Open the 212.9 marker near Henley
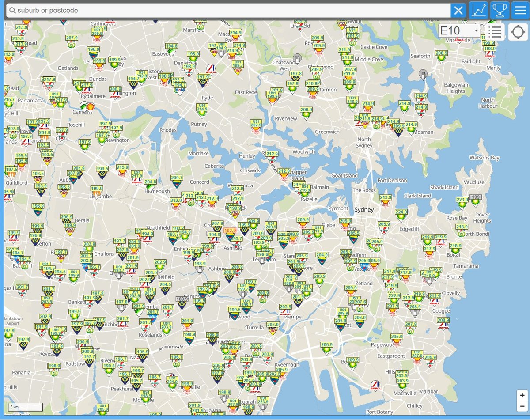 pos(272,157)
